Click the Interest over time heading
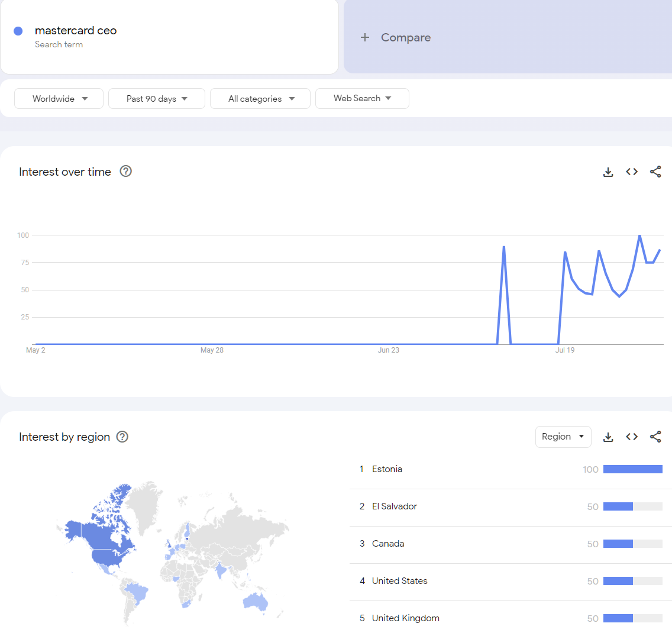The height and width of the screenshot is (636, 672). 64,172
